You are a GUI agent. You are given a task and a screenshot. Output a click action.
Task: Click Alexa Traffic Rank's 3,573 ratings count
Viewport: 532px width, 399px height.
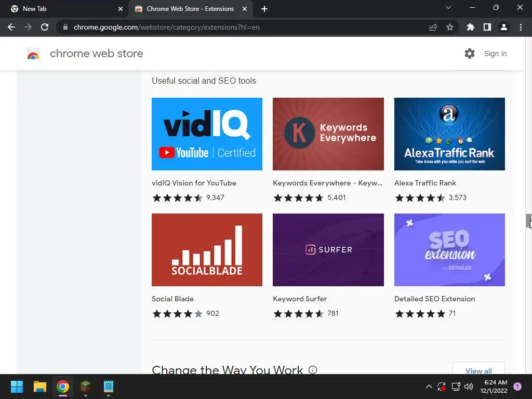point(458,197)
